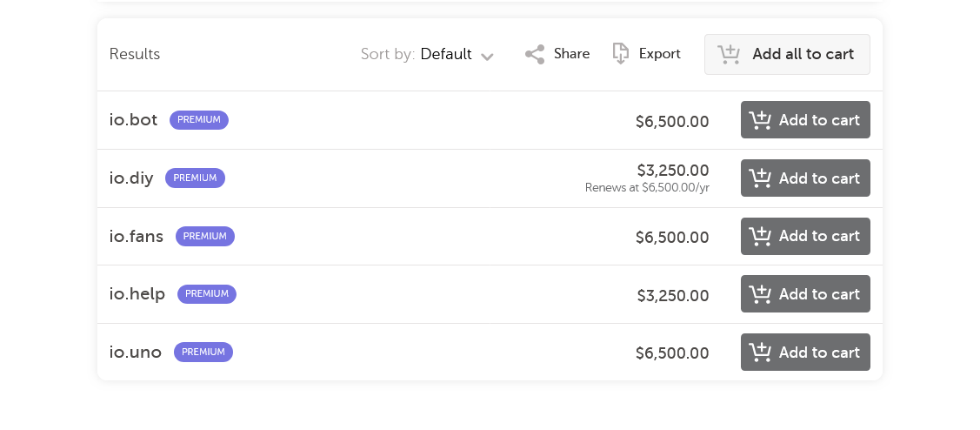
Task: Click cart icon in io.diy row
Action: pos(761,178)
